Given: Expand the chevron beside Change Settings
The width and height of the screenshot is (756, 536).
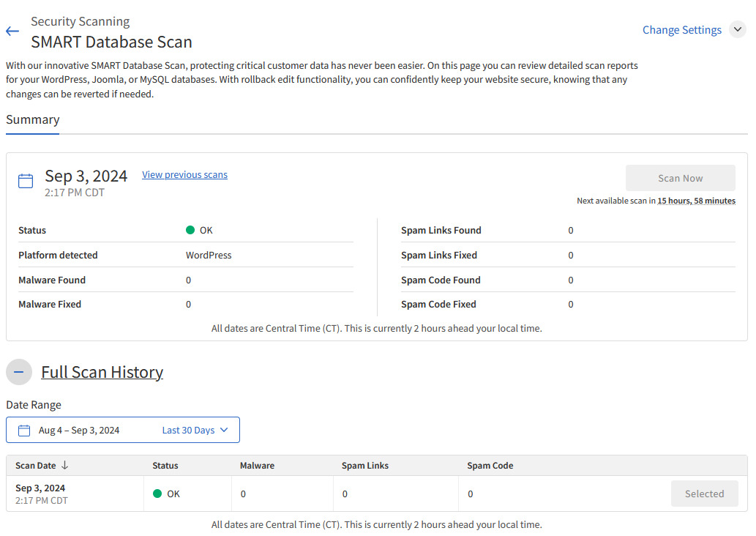Looking at the screenshot, I should pos(737,30).
